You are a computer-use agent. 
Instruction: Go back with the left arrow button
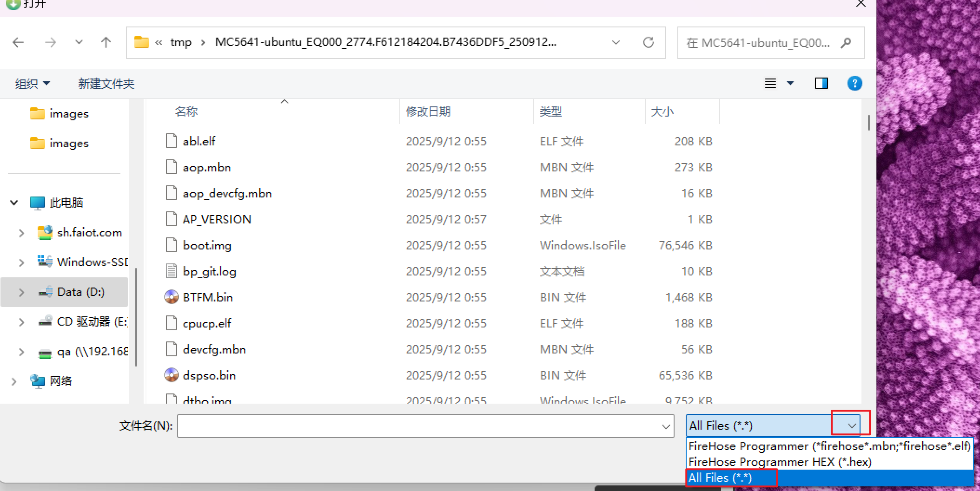pos(18,43)
